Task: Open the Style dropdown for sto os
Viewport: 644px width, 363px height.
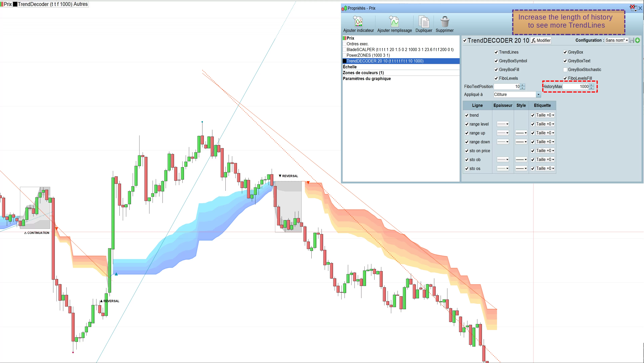Action: [521, 169]
